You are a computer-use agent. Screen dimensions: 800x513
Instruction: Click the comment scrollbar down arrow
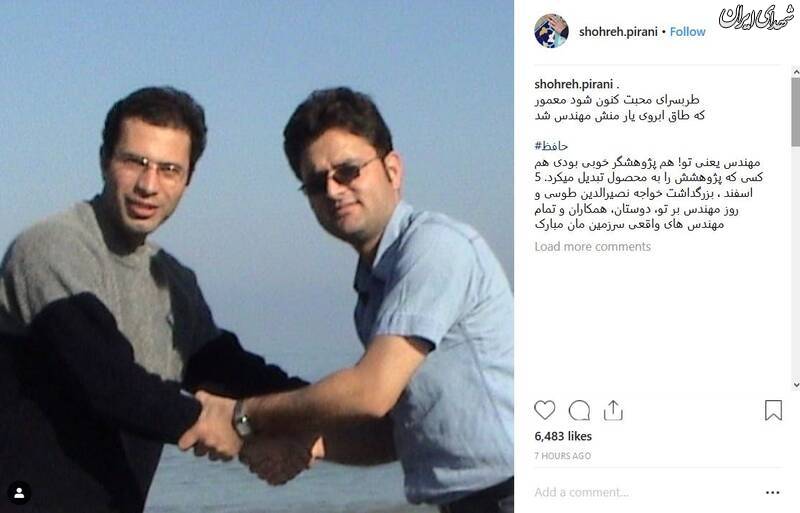(x=795, y=385)
